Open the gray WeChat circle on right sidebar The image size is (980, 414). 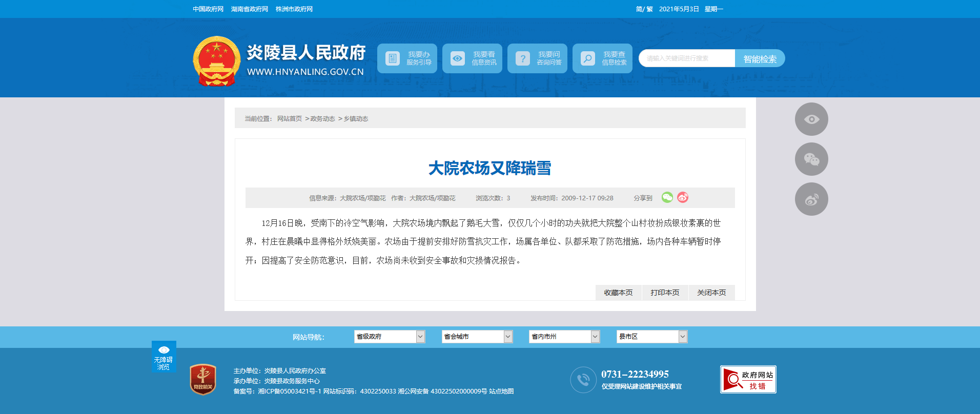tap(811, 159)
